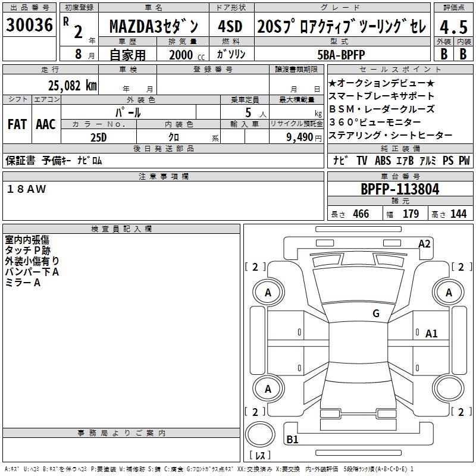
Task: Click the recycle deposit 9,490円
Action: tap(304, 137)
